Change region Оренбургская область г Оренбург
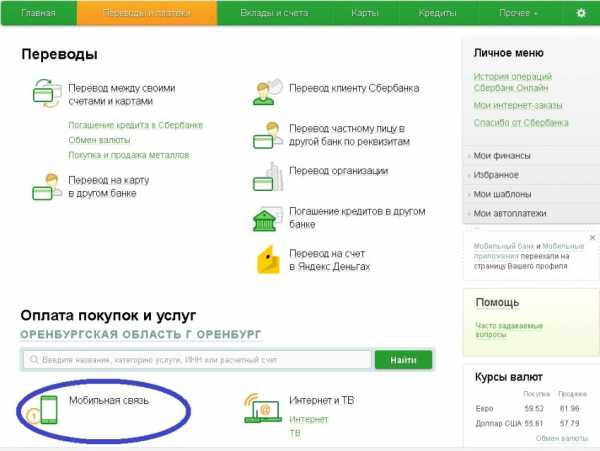600x451 pixels. (x=141, y=334)
